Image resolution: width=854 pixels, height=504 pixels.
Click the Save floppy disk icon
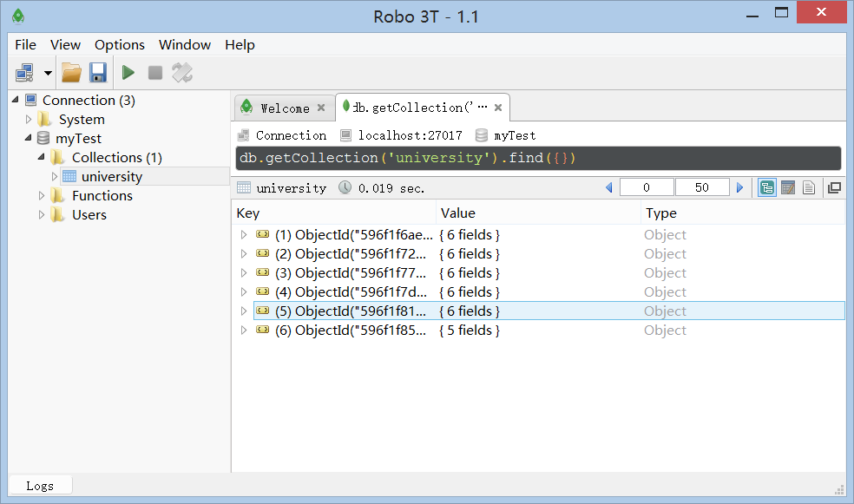(x=98, y=72)
